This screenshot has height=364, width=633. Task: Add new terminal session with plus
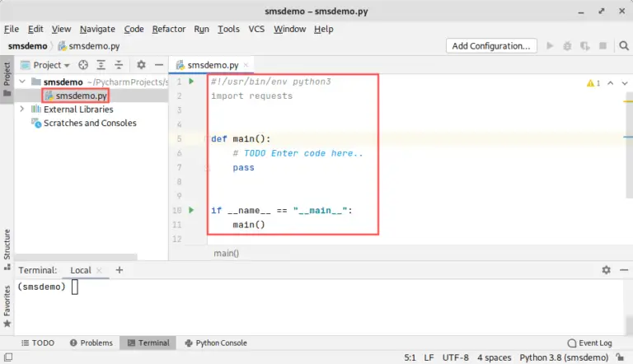pyautogui.click(x=119, y=270)
